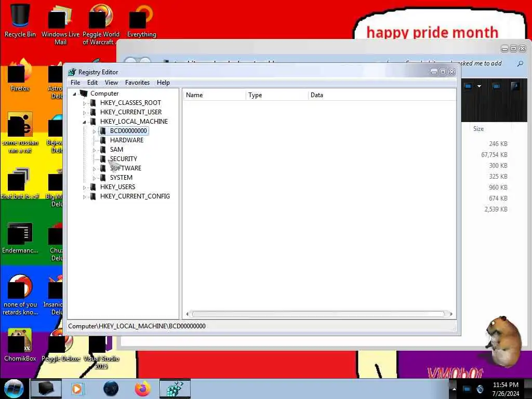Expand the HKEY_CLASSES_ROOT arrow
The image size is (532, 399).
(84, 103)
